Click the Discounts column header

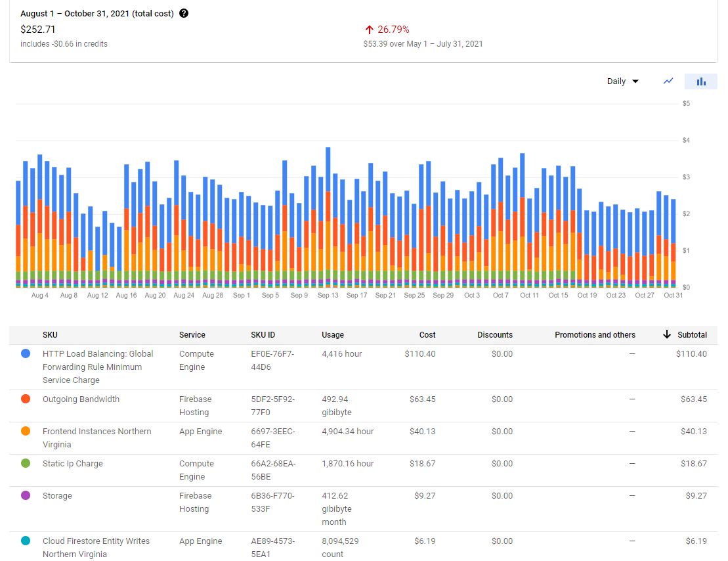coord(495,335)
